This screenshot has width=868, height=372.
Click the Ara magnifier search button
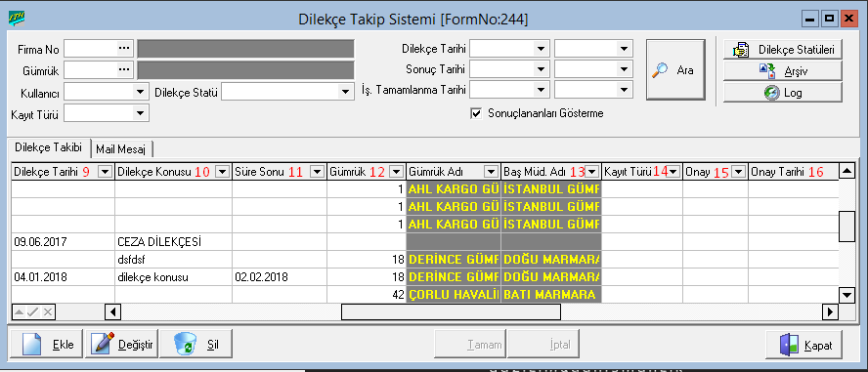[x=675, y=69]
